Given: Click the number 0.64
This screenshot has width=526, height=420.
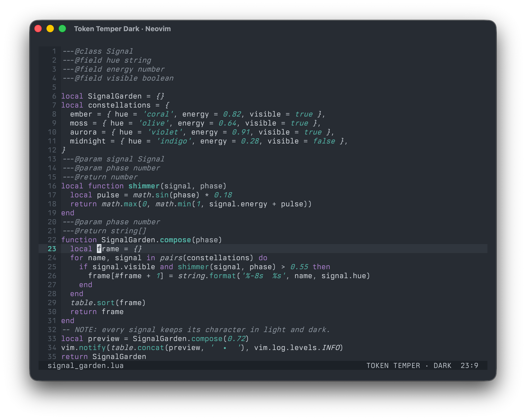Looking at the screenshot, I should click(x=227, y=123).
